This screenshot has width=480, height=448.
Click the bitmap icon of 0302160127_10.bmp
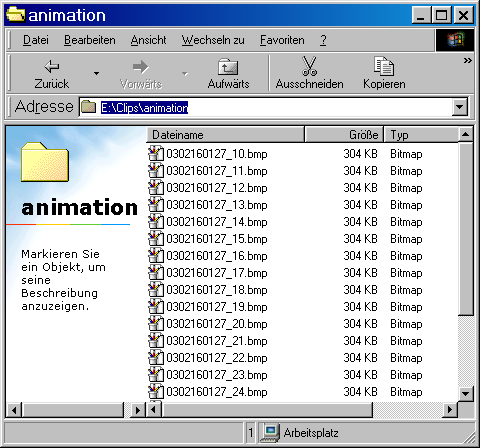pos(156,154)
